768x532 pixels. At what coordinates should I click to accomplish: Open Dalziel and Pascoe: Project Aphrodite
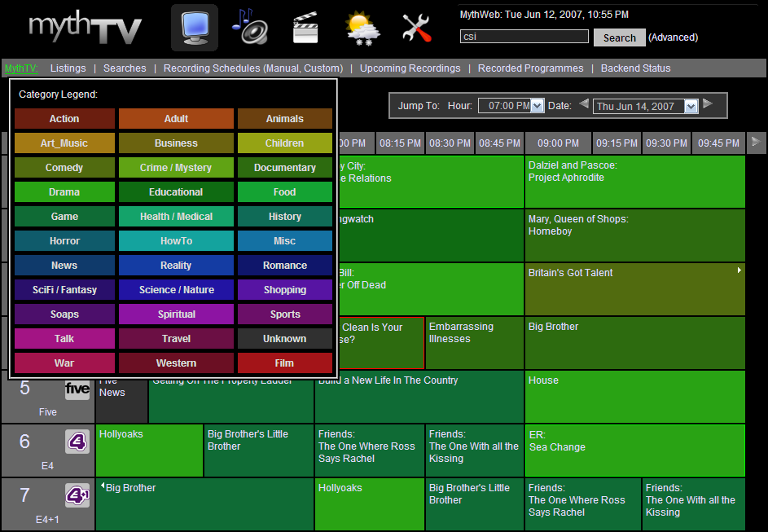634,182
